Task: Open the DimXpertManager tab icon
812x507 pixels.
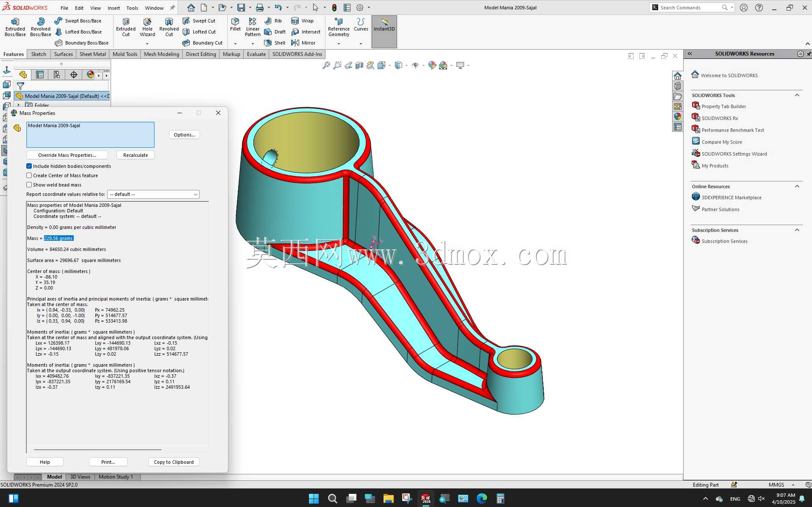Action: [x=74, y=75]
